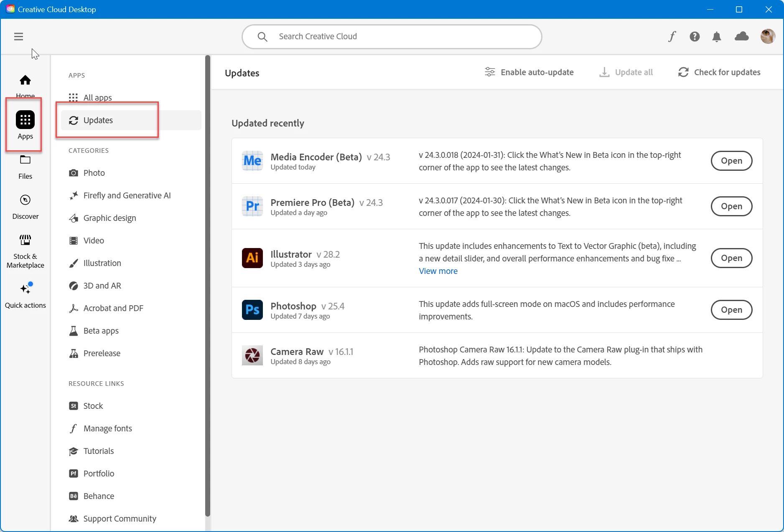
Task: Click Enable auto-update
Action: point(529,72)
